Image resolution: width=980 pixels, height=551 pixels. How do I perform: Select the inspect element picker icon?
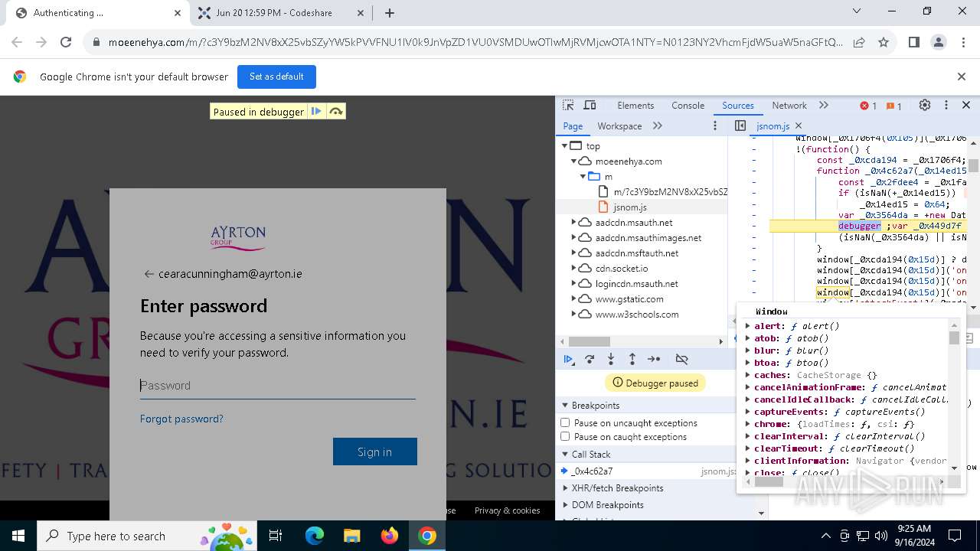568,106
